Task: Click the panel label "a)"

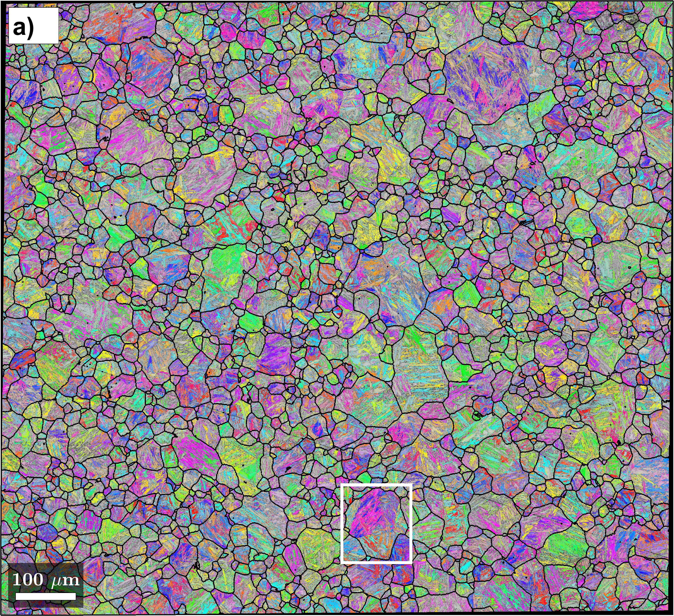Action: 23,28
